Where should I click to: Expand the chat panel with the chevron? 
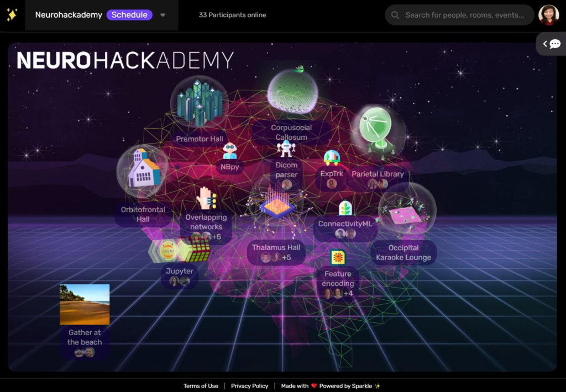click(x=544, y=44)
